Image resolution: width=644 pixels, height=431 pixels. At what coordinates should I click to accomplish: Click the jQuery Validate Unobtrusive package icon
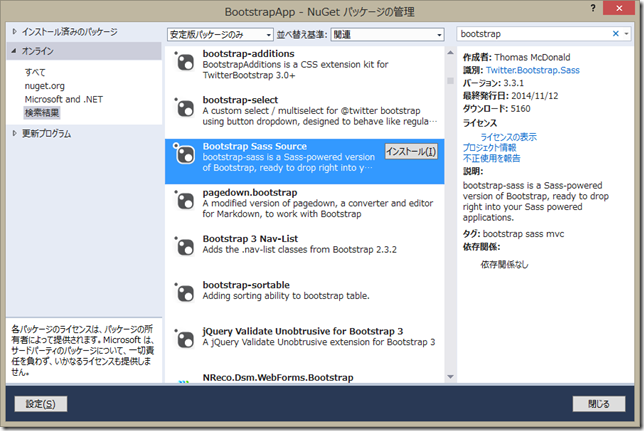tap(185, 340)
